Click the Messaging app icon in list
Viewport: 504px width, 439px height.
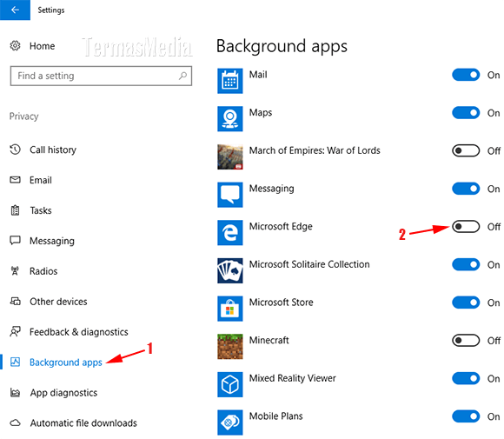229,195
